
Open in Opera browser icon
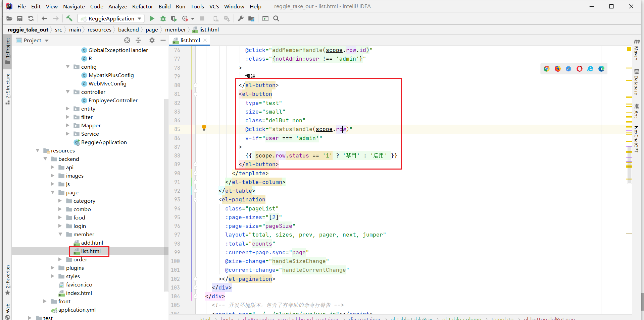580,69
